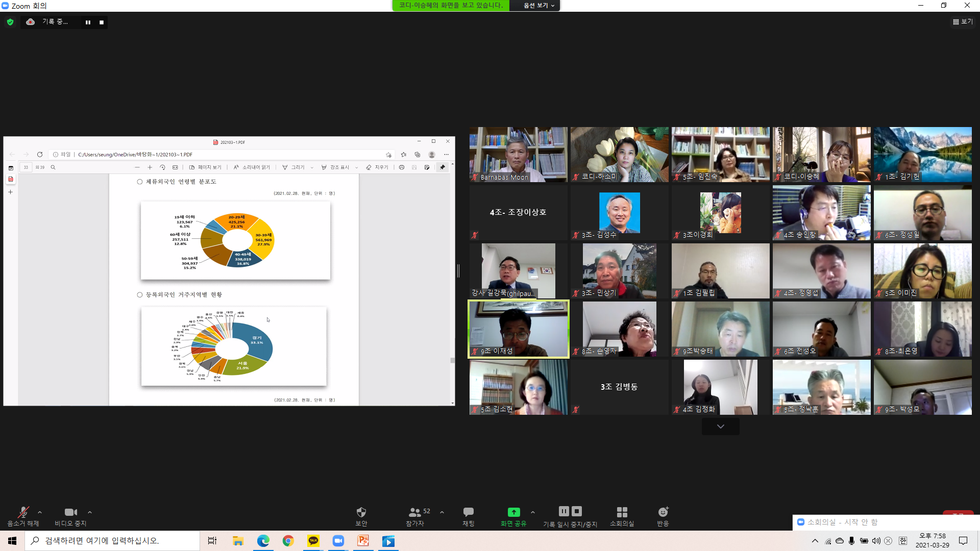The height and width of the screenshot is (551, 980).
Task: Pause recording via top-left pause icon
Action: (x=88, y=22)
